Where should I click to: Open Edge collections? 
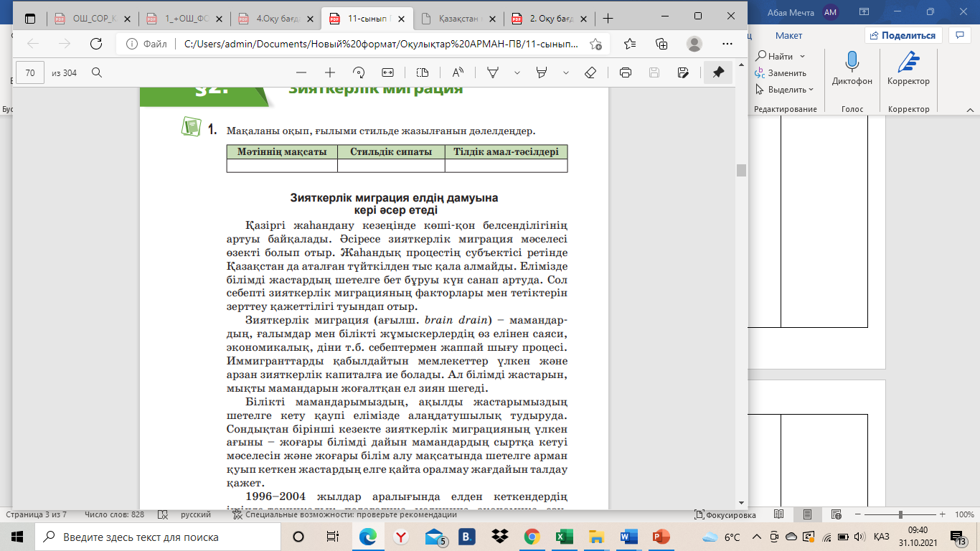click(661, 44)
